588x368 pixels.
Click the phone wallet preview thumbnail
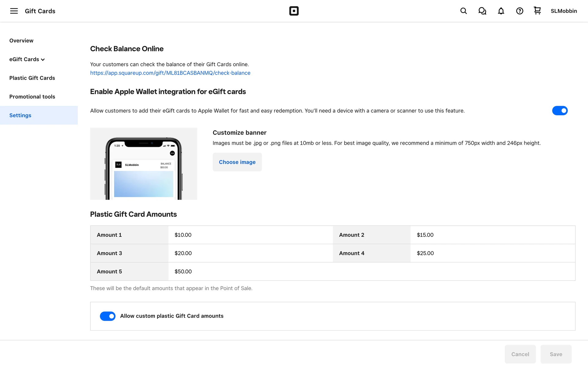click(x=143, y=164)
